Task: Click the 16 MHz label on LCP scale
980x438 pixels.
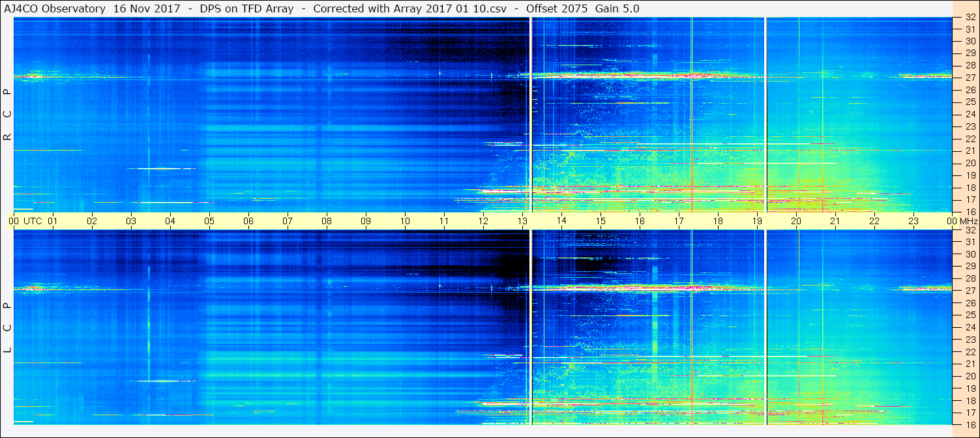Action: tap(970, 425)
